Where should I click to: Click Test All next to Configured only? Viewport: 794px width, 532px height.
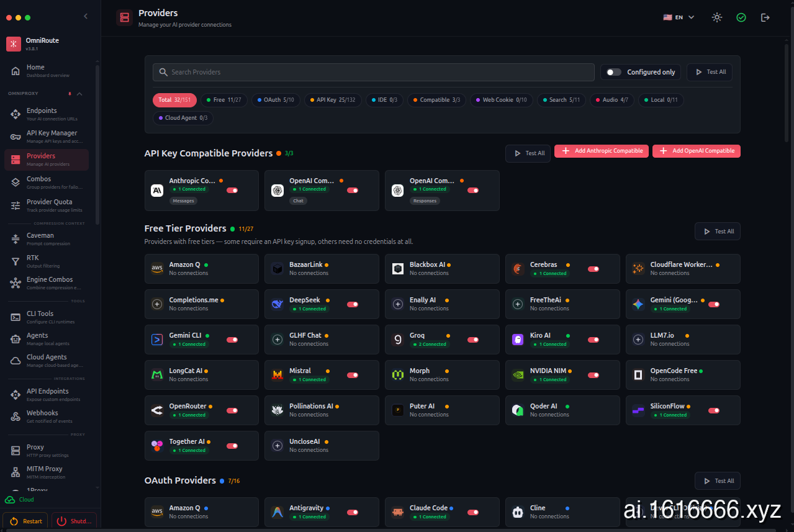pyautogui.click(x=710, y=72)
